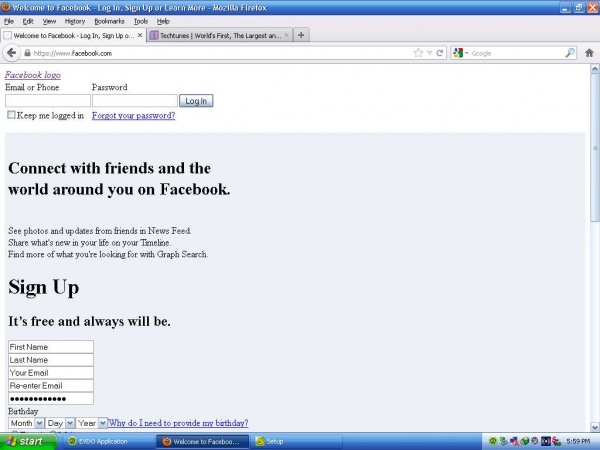
Task: Click the First Name field
Action: pyautogui.click(x=51, y=347)
